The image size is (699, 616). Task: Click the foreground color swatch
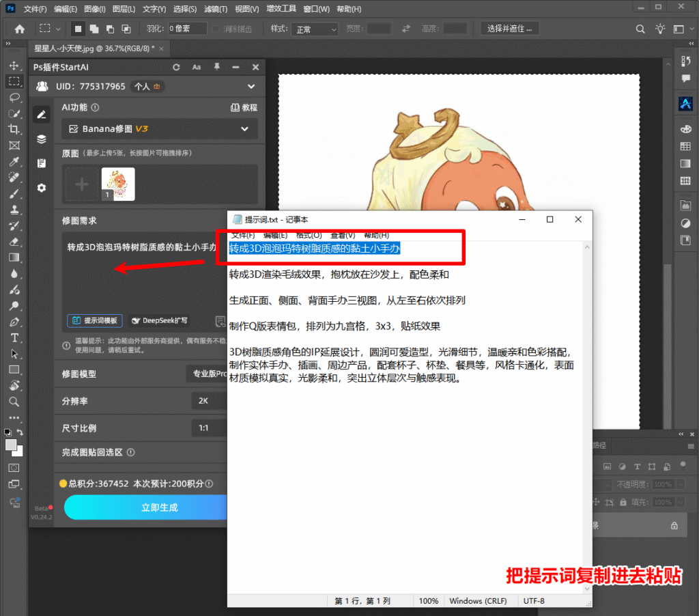point(11,445)
